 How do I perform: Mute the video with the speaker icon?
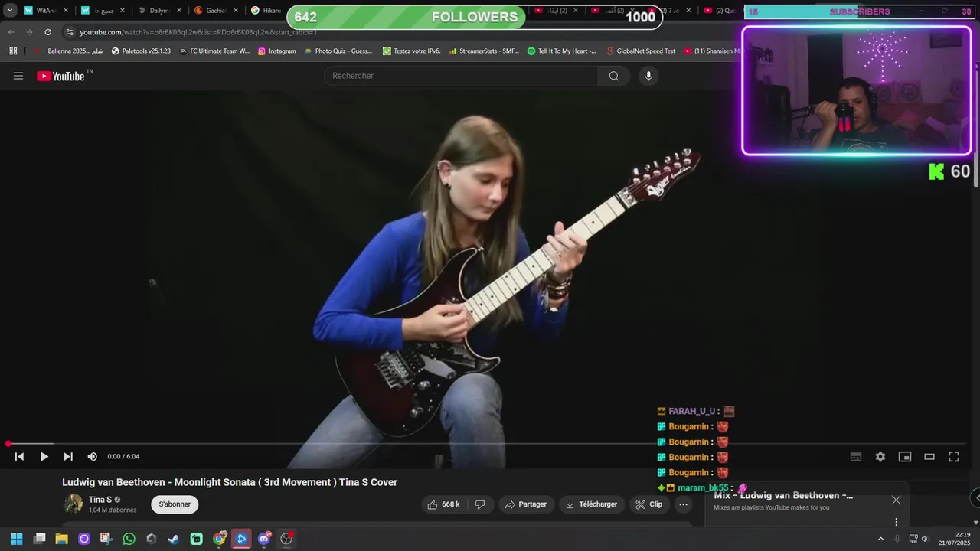click(92, 456)
